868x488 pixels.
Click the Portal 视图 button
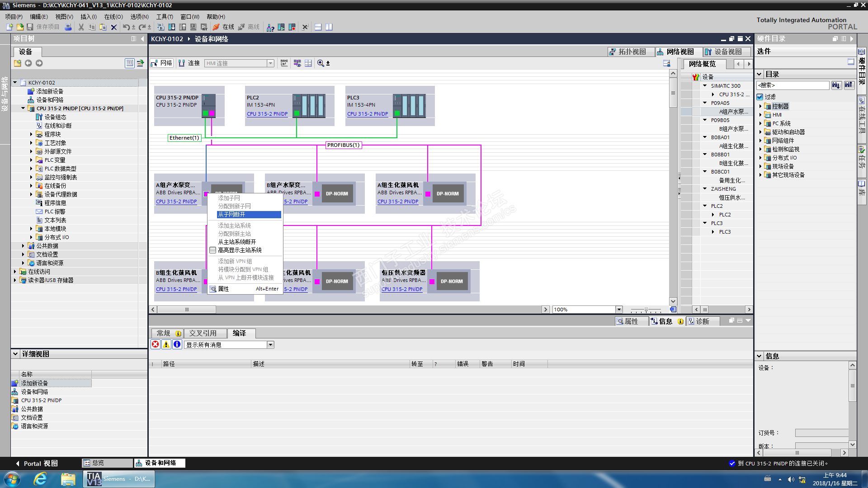(37, 463)
